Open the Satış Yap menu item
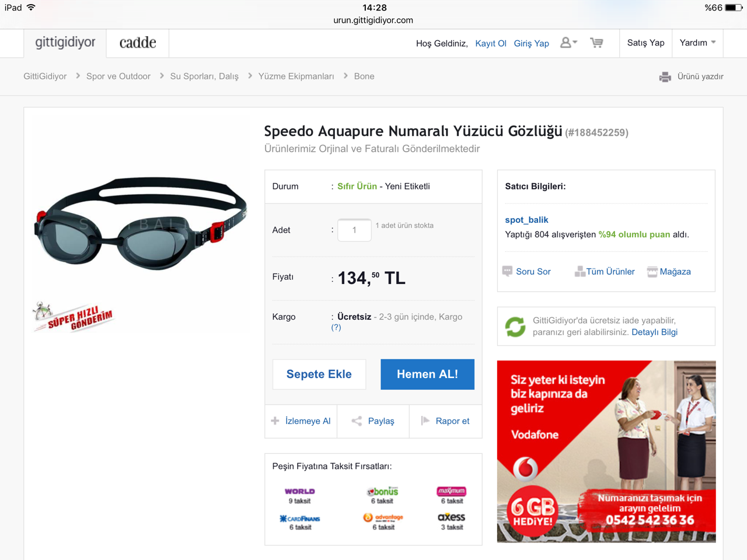The image size is (747, 560). [x=645, y=43]
